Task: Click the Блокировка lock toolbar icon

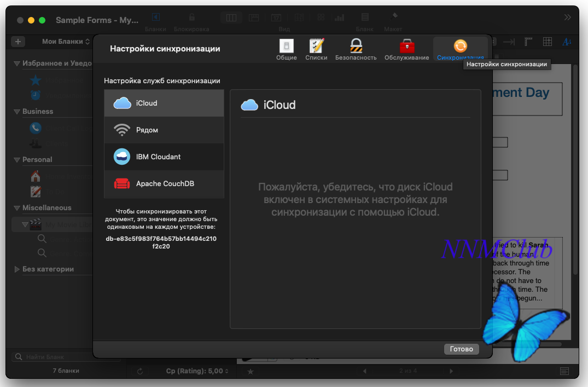Action: pyautogui.click(x=191, y=18)
